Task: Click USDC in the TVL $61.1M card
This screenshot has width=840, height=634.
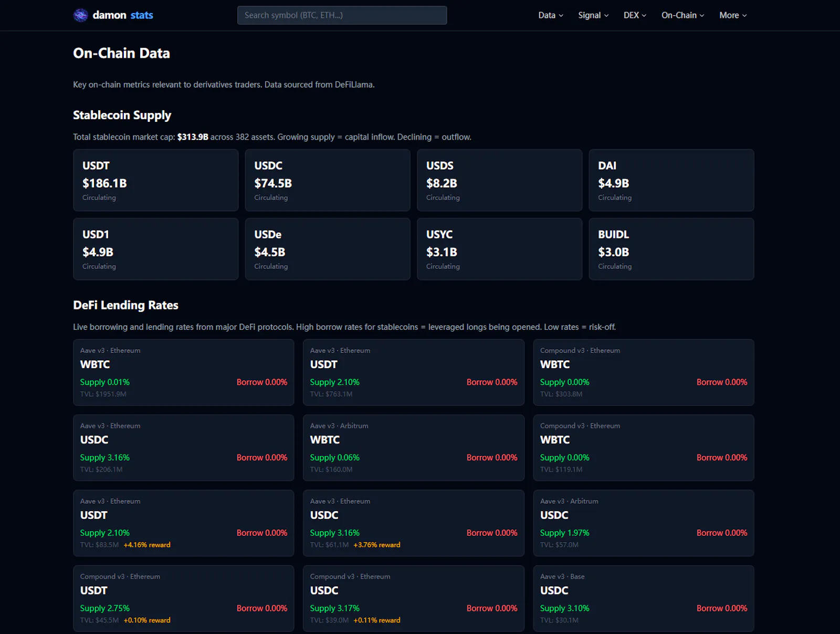Action: [x=324, y=515]
